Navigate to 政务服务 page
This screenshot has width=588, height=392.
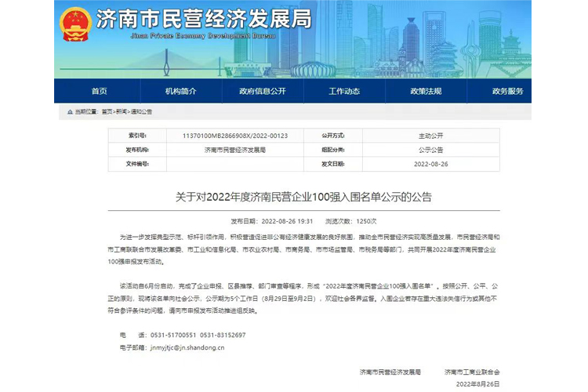(x=507, y=91)
